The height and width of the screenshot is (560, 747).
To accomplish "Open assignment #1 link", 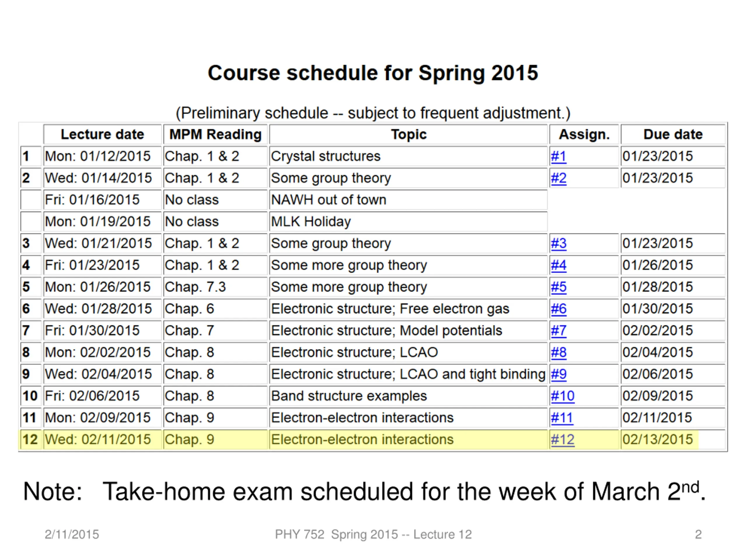I will point(558,156).
